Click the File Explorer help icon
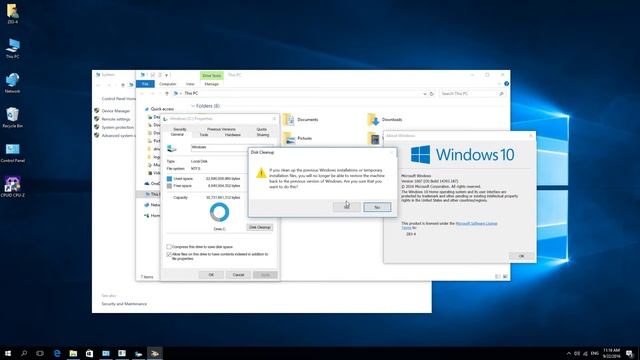Screen dimensions: 640x360 coord(507,84)
